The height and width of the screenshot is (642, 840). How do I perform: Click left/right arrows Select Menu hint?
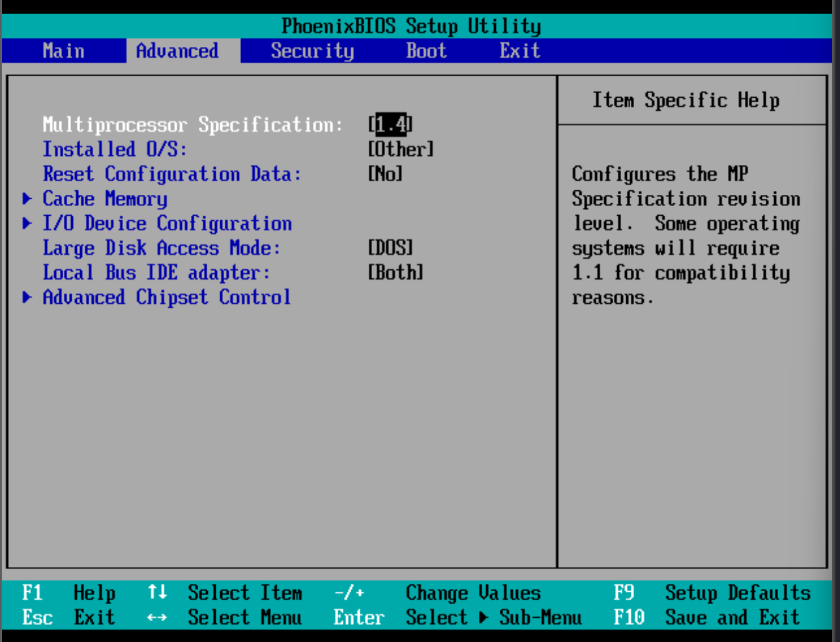[x=225, y=617]
